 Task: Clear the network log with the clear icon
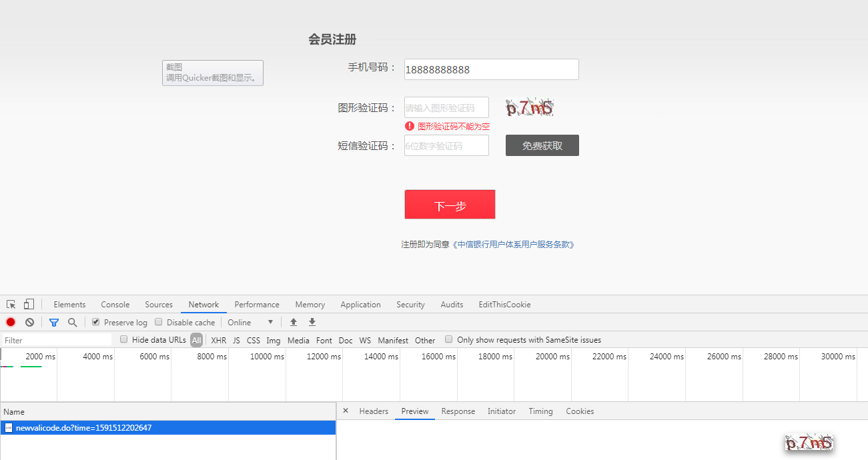[x=29, y=322]
